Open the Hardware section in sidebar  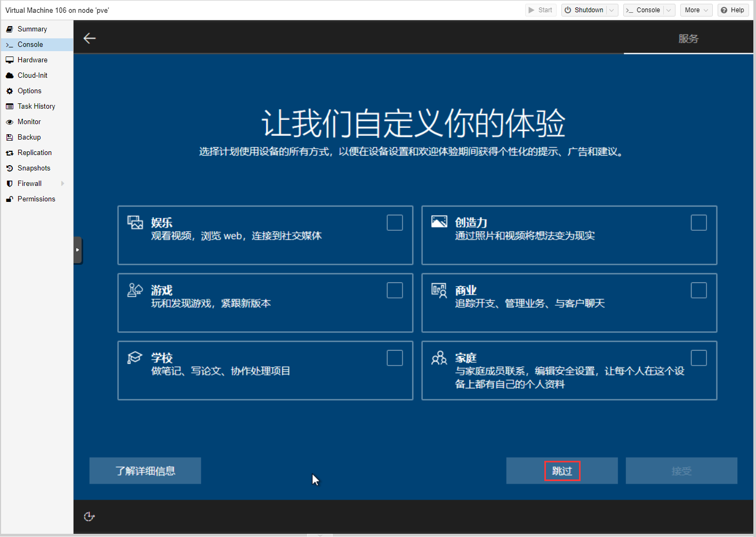[32, 60]
